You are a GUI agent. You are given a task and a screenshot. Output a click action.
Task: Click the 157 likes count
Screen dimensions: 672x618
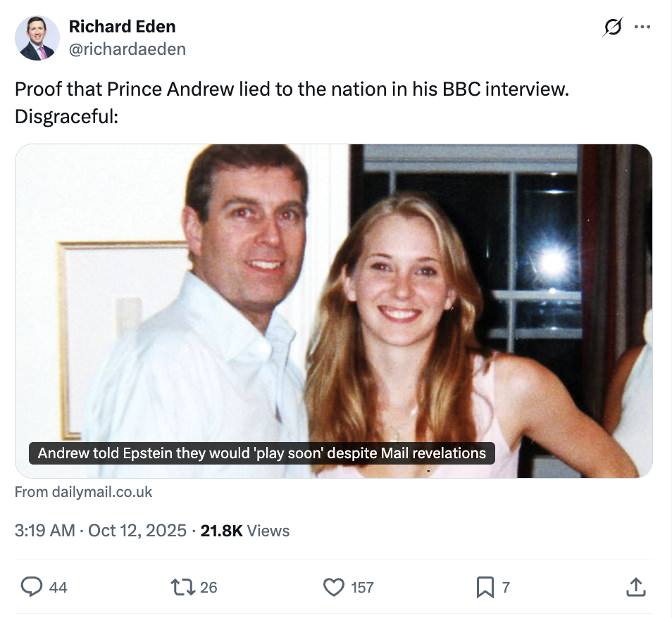coord(362,587)
